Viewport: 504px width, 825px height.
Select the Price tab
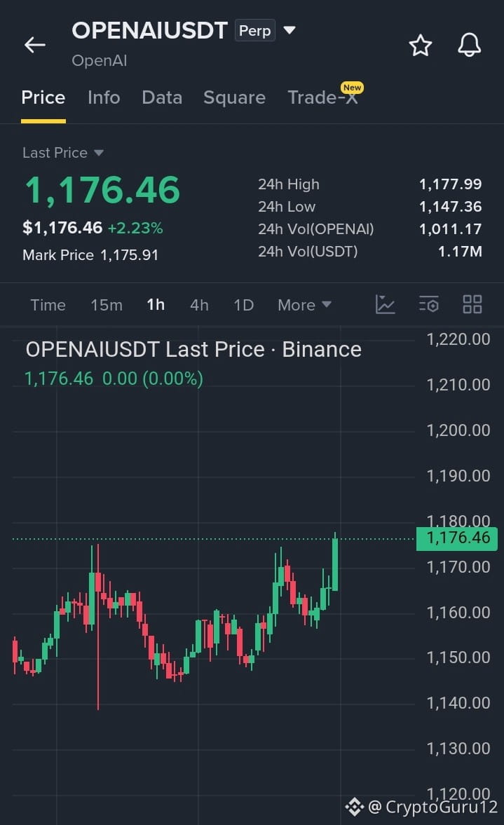[43, 98]
